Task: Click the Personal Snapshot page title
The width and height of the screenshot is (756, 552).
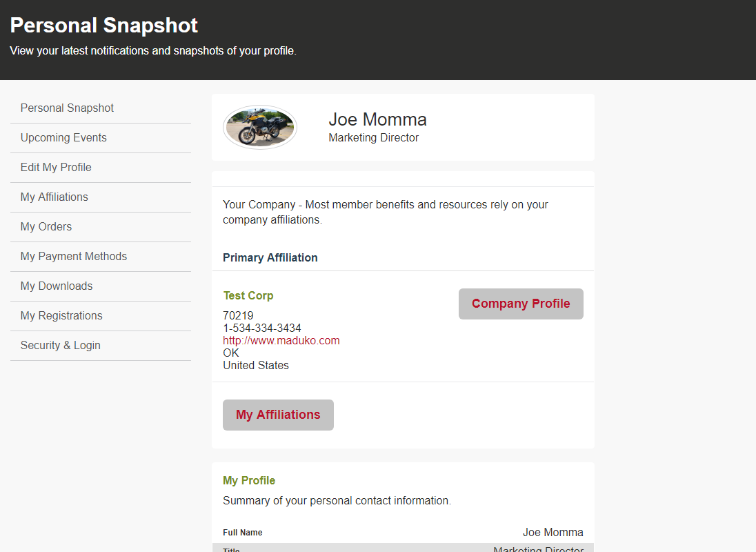Action: [x=104, y=26]
